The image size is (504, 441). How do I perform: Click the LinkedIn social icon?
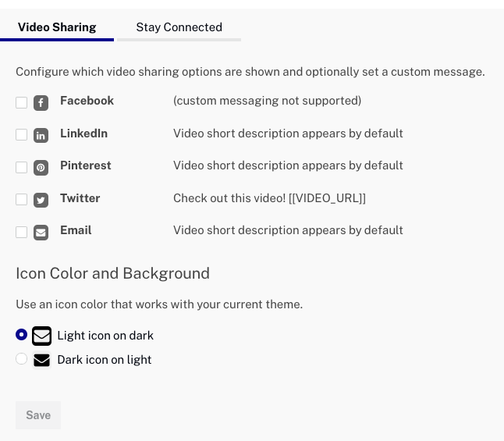pyautogui.click(x=41, y=135)
